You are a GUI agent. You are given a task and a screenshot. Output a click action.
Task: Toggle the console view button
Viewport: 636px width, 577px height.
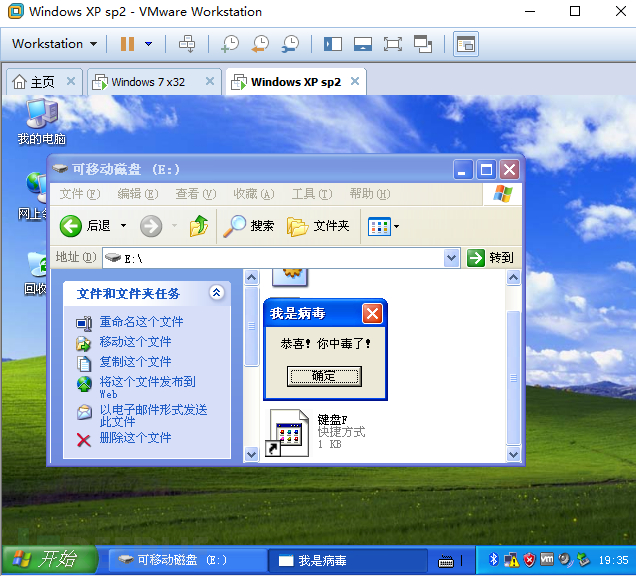[x=466, y=44]
